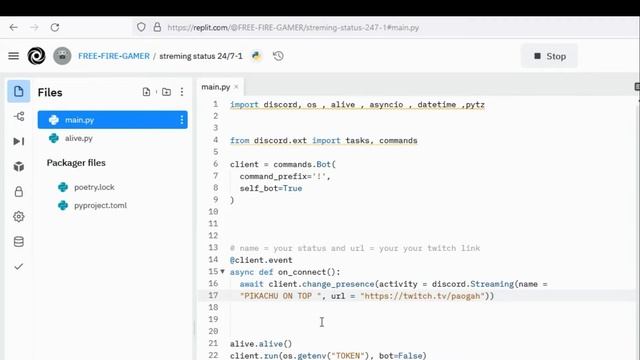Open the Secrets lock sidebar icon

(x=19, y=191)
